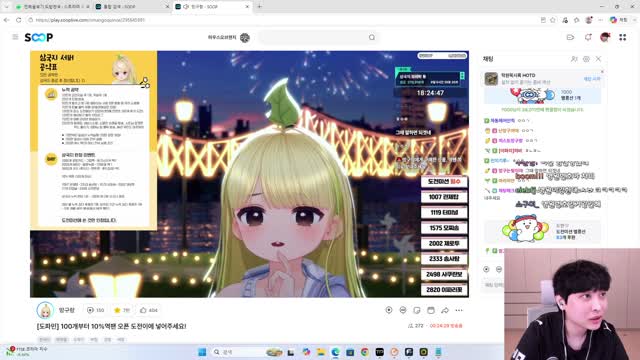
Task: Open browser extensions puzzle icon
Action: tap(576, 20)
